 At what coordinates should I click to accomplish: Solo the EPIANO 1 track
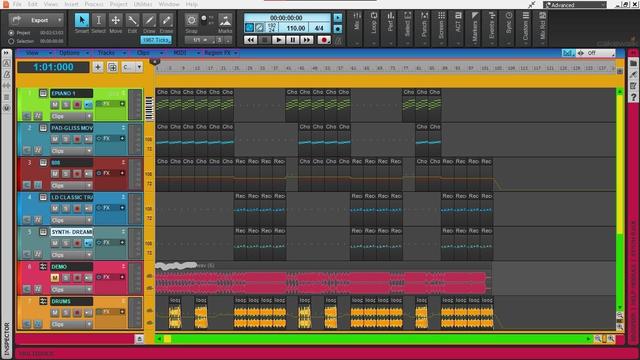66,105
